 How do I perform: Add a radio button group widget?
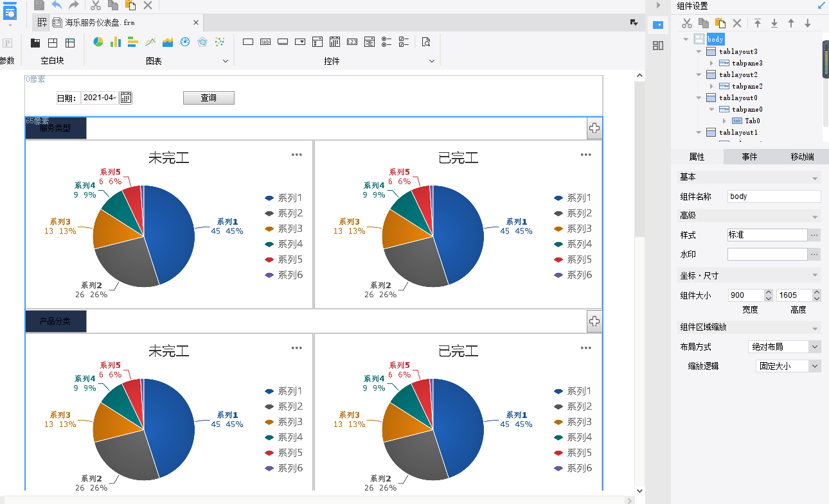(x=386, y=42)
